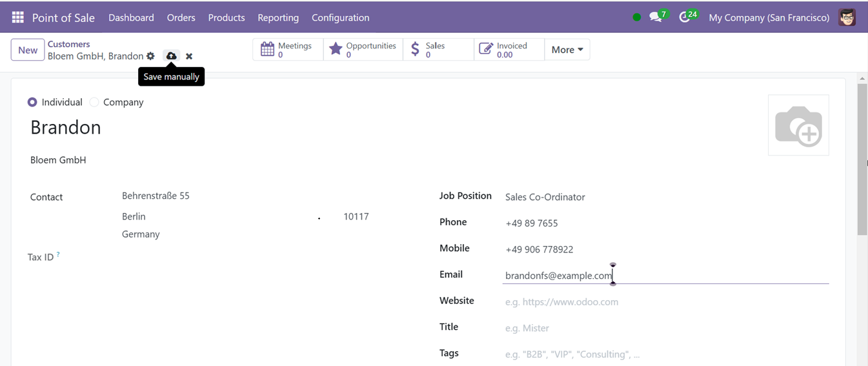Open the activities clock icon with badge 24
The width and height of the screenshot is (868, 366).
tap(685, 17)
